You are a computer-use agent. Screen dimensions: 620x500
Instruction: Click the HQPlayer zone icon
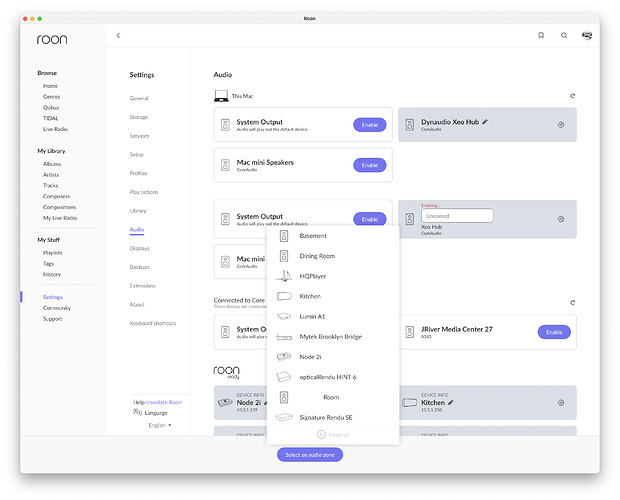tap(284, 276)
